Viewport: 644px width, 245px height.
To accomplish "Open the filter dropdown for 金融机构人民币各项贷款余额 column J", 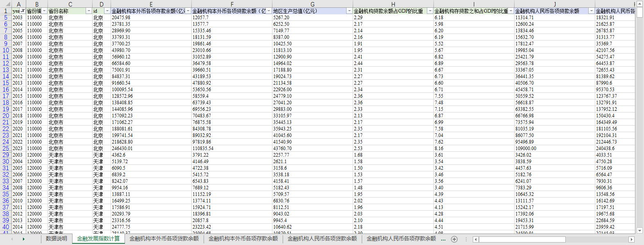I will click(x=591, y=11).
